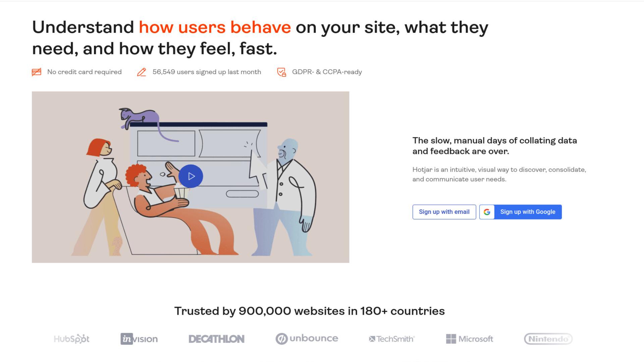The height and width of the screenshot is (362, 644).
Task: Click the Unbounce logo
Action: point(307,339)
